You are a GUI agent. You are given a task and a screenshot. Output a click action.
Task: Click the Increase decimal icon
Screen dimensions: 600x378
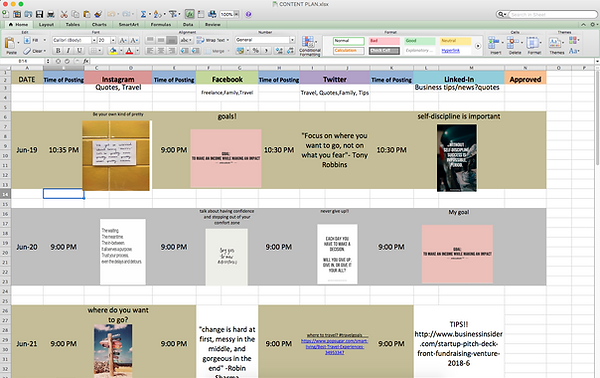click(279, 51)
